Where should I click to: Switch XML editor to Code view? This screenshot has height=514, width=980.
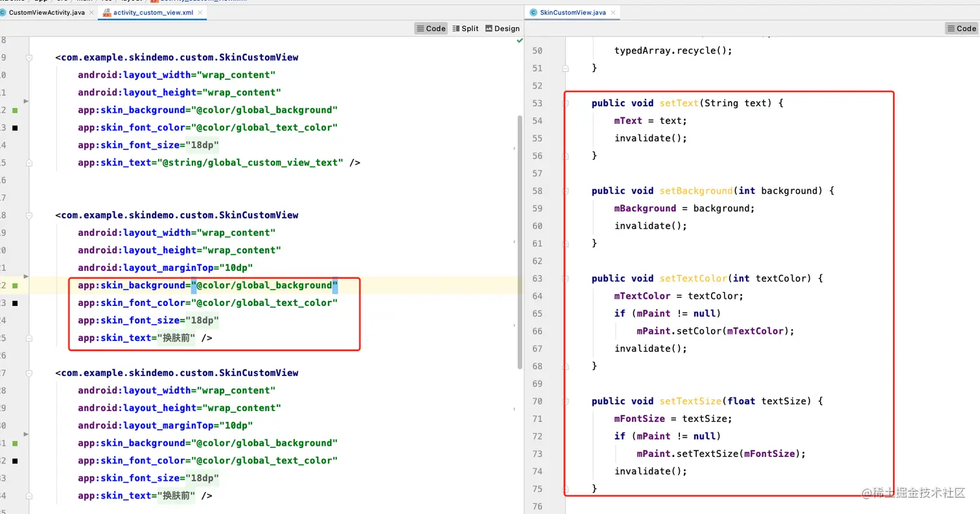click(431, 29)
